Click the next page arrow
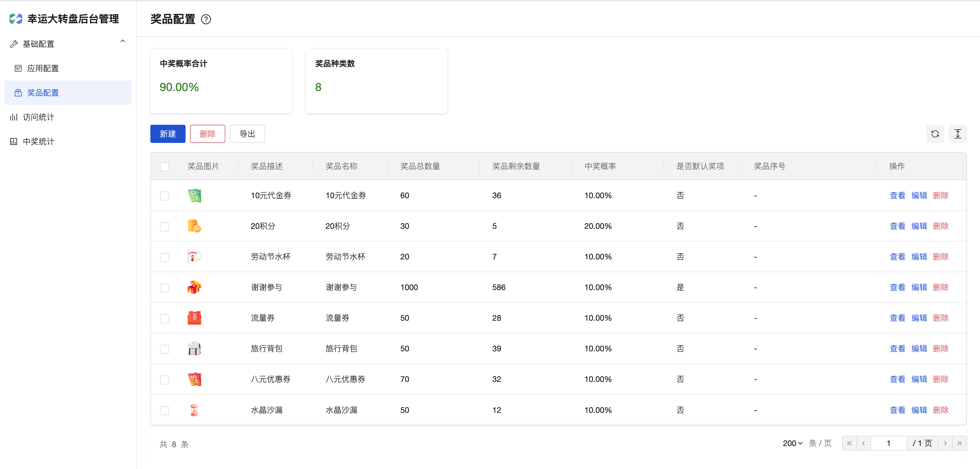 pos(945,443)
